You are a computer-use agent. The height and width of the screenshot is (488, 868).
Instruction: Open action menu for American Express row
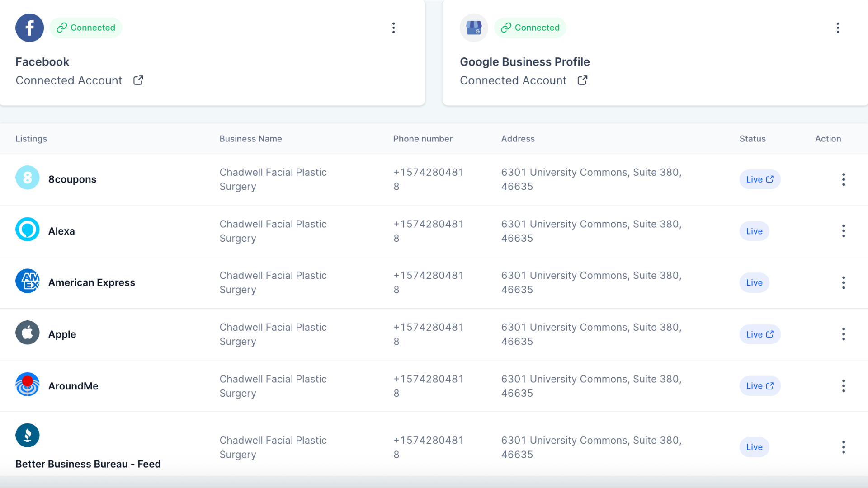[844, 283]
